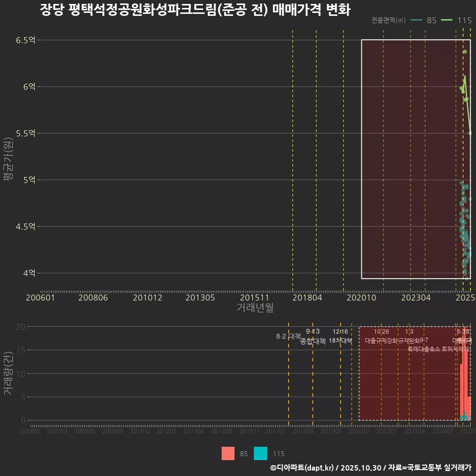Viewport: 476px width, 476px height.
Task: Click the highest green data point near 6.5억
Action: [465, 51]
